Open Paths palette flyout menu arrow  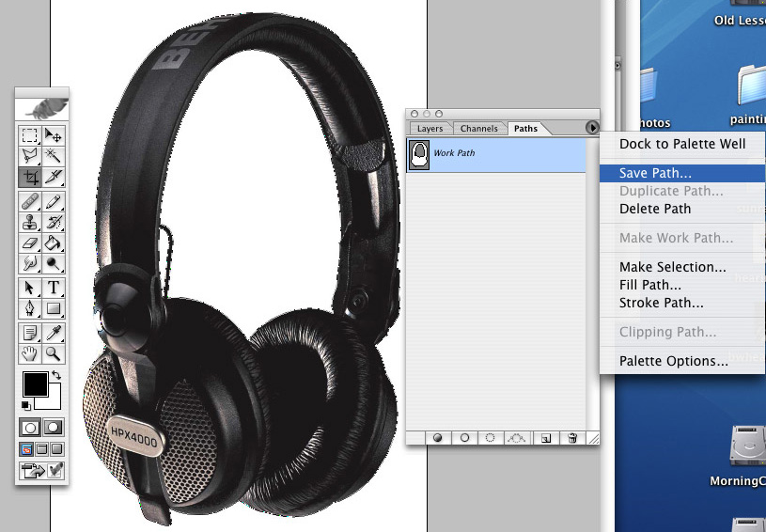(x=591, y=128)
